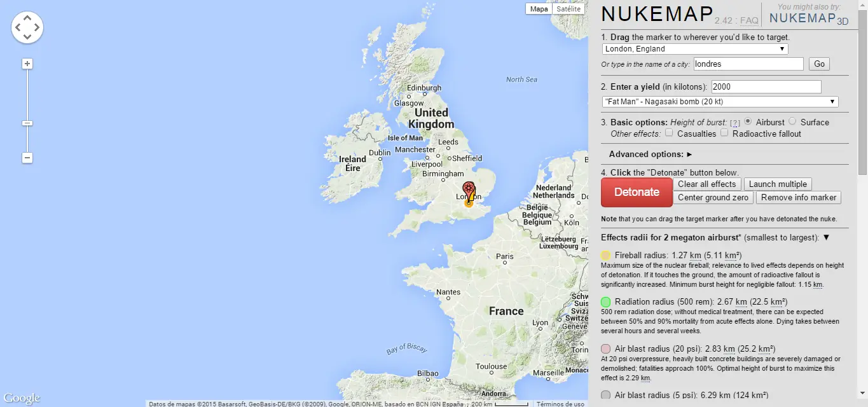Click the 'Nantes' map label
This screenshot has height=407, width=868.
pyautogui.click(x=448, y=292)
